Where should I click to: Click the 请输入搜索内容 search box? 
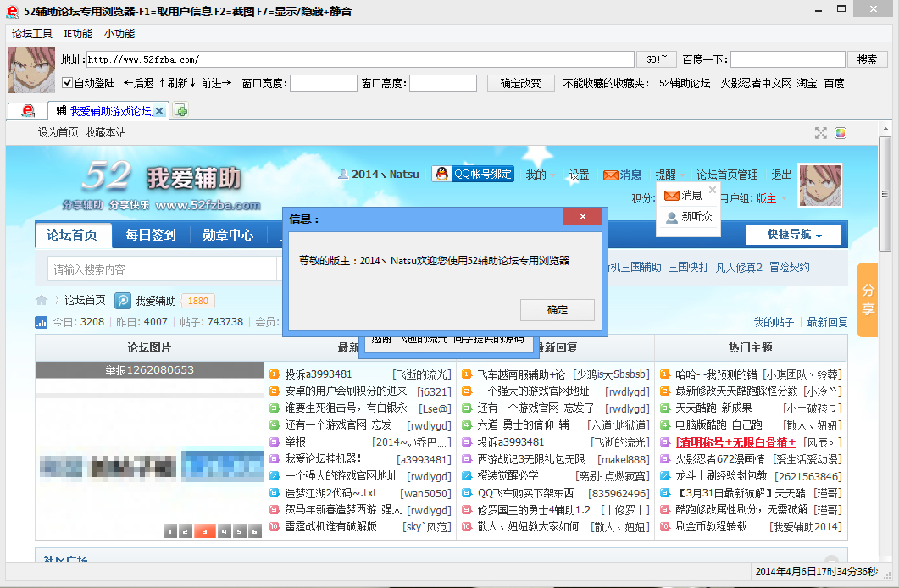[x=162, y=269]
